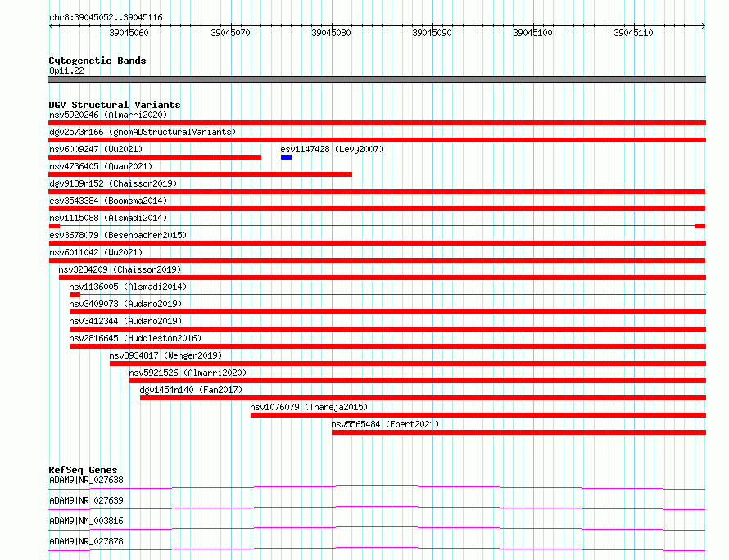The image size is (729, 560).
Task: Select nsv6009247 (Wu2021) variant label
Action: click(96, 149)
